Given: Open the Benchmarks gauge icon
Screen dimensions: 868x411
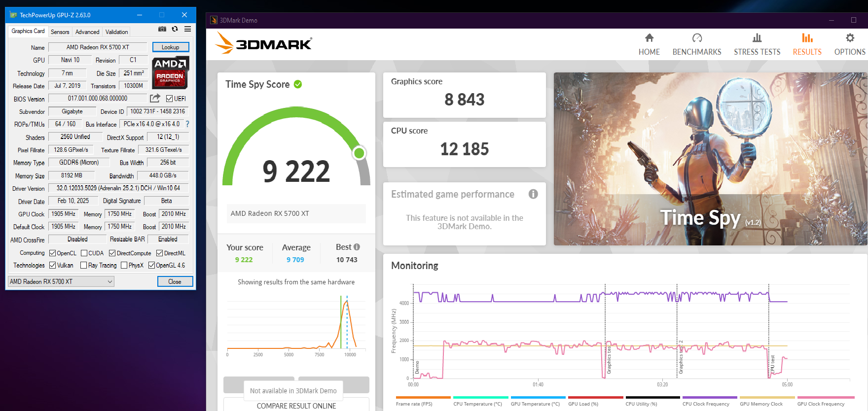Looking at the screenshot, I should [697, 38].
